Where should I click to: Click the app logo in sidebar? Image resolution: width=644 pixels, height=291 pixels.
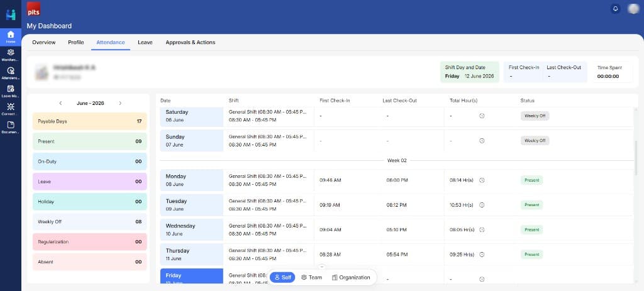click(x=11, y=14)
